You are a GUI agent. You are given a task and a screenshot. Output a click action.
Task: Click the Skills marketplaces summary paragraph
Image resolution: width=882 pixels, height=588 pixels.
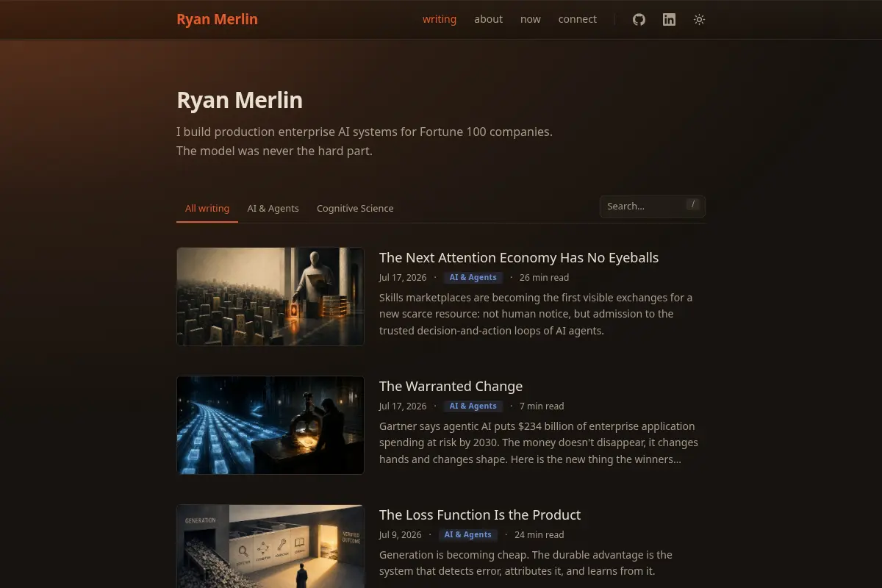pyautogui.click(x=536, y=314)
